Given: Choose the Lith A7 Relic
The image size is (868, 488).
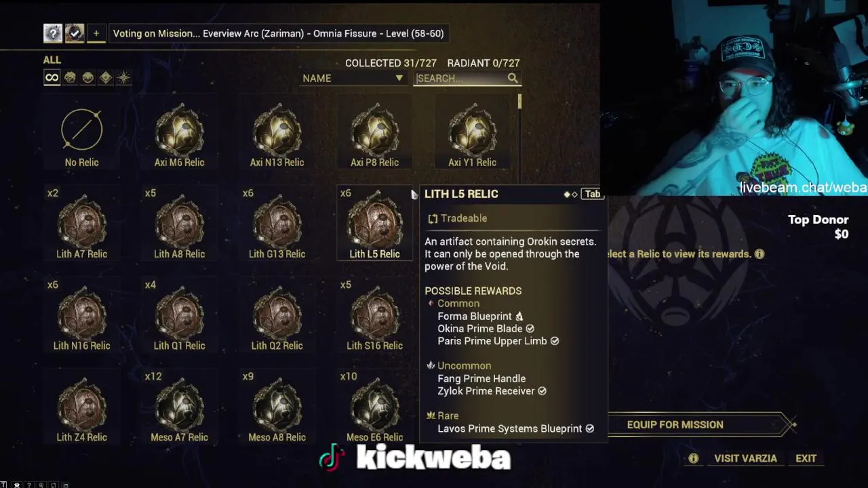Looking at the screenshot, I should pos(81,224).
